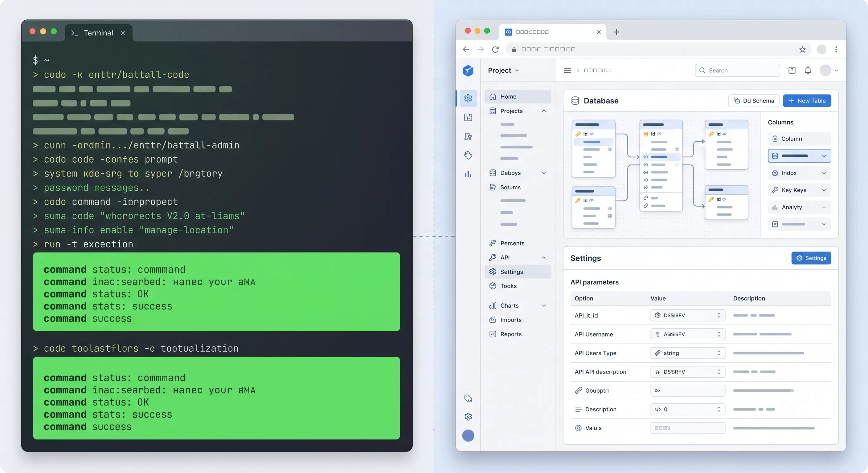
Task: Focus the Search field
Action: (737, 70)
